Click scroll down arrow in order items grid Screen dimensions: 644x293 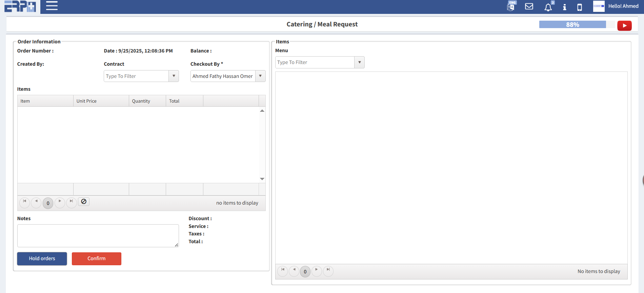click(262, 179)
